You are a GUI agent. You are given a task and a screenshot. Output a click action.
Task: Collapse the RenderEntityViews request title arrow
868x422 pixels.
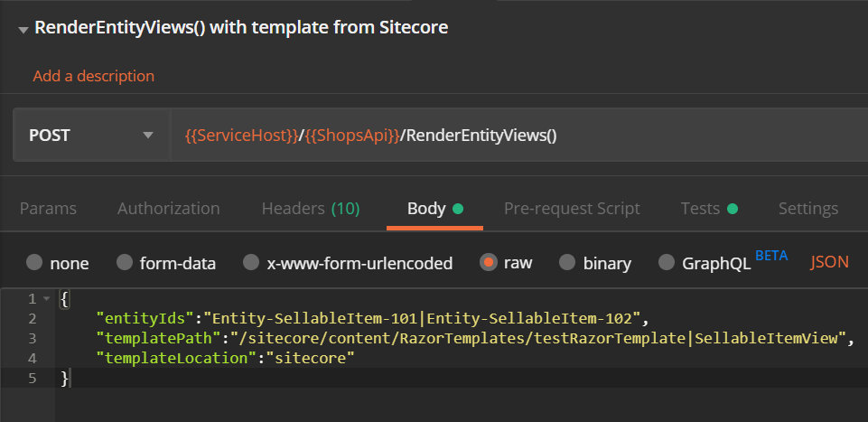[x=23, y=30]
